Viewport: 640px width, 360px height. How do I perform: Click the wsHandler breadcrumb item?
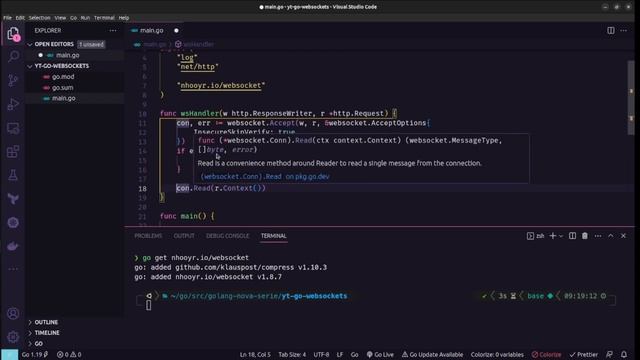click(194, 44)
